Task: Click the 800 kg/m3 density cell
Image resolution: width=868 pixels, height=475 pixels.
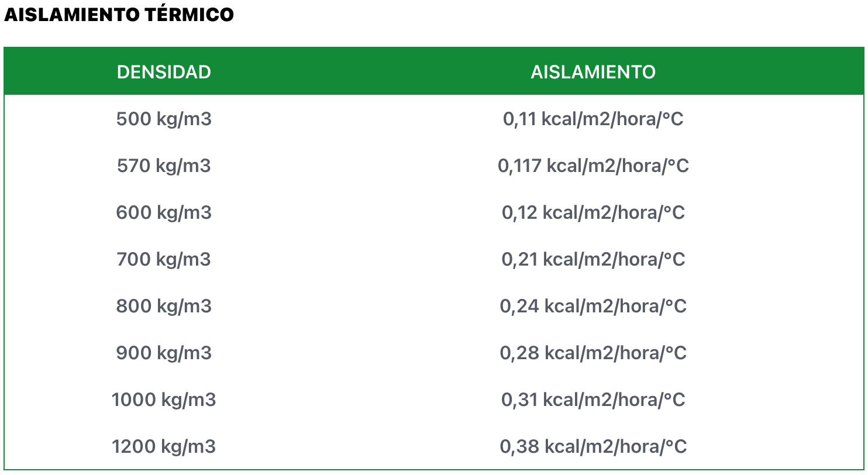Action: click(164, 307)
